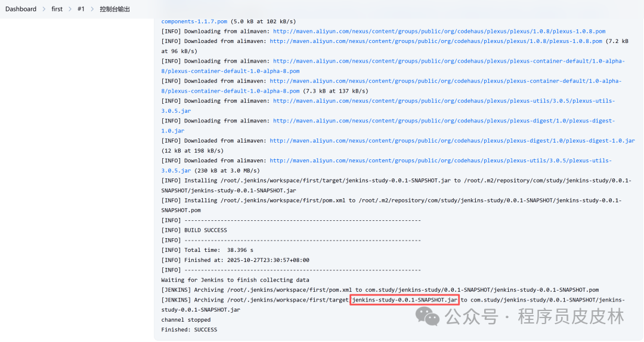Go to the 'first' job breadcrumb
The height and width of the screenshot is (342, 644).
57,9
